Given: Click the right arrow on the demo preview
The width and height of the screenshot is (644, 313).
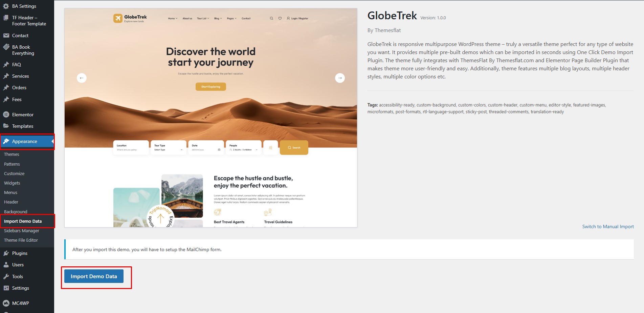Looking at the screenshot, I should 340,78.
